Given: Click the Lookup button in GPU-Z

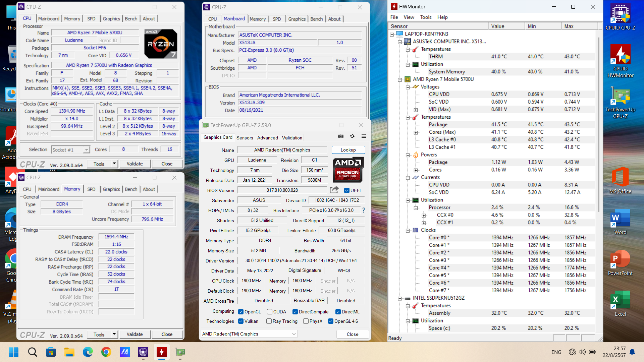Looking at the screenshot, I should [348, 150].
